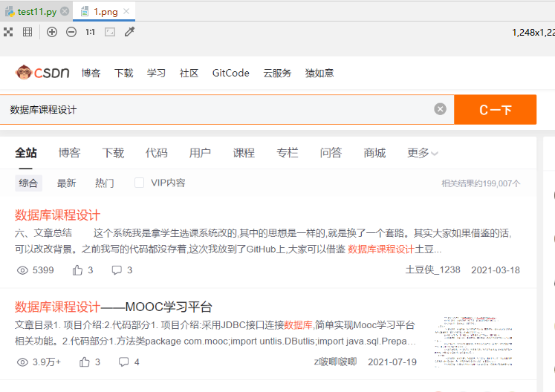Switch to the 博客 results tab
Viewport: 555px width, 392px height.
click(x=69, y=153)
